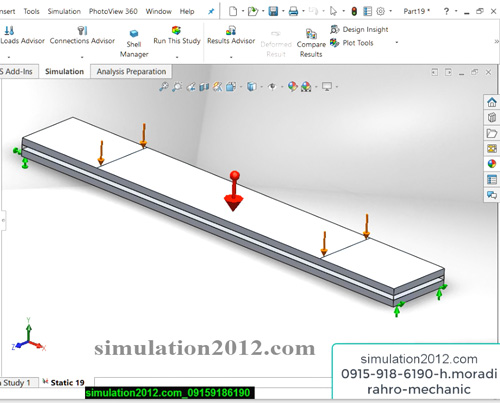Click Compare Results icon
The image size is (500, 403).
coord(311,33)
